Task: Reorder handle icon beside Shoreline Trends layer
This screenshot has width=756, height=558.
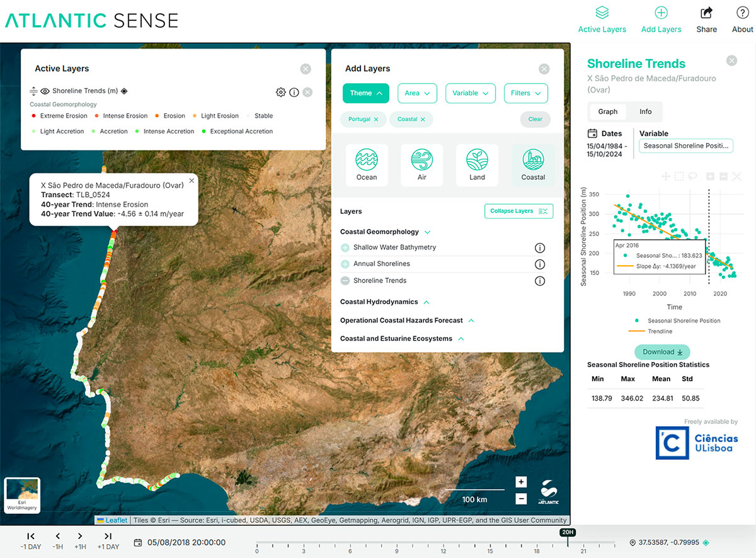Action: [33, 91]
